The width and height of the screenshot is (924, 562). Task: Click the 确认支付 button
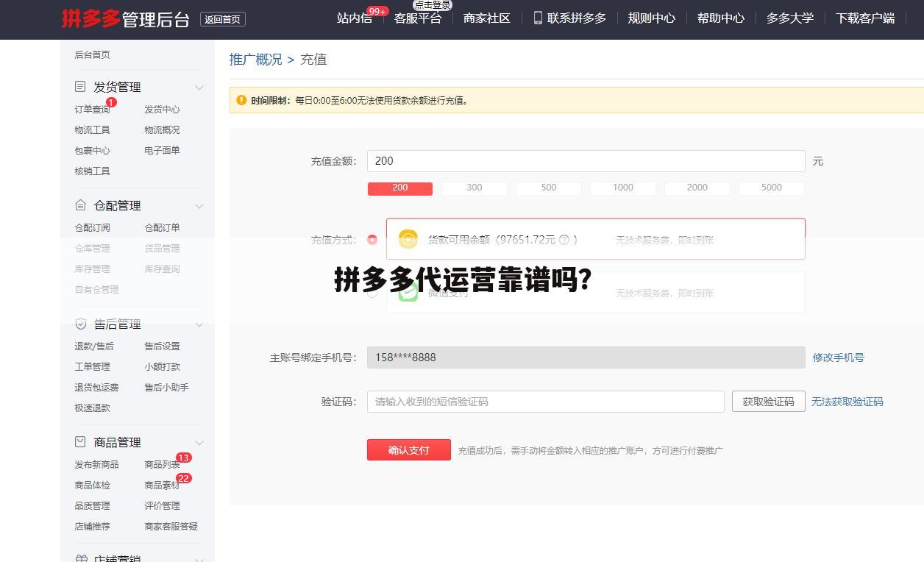click(409, 449)
